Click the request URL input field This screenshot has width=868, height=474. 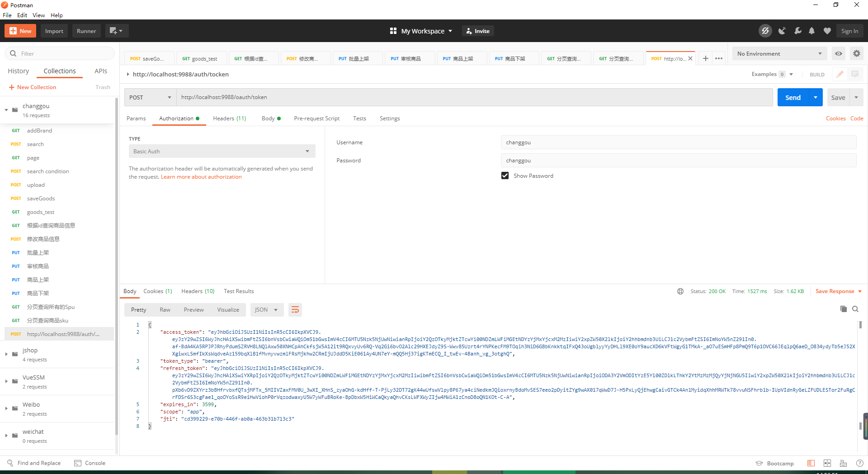point(474,97)
